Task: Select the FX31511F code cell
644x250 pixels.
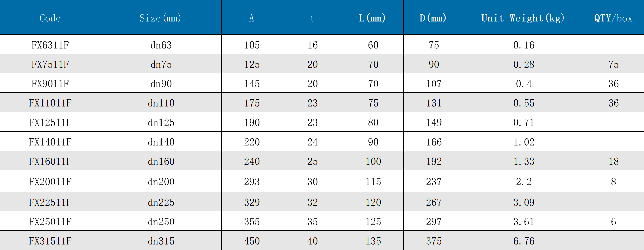Action: 50,241
